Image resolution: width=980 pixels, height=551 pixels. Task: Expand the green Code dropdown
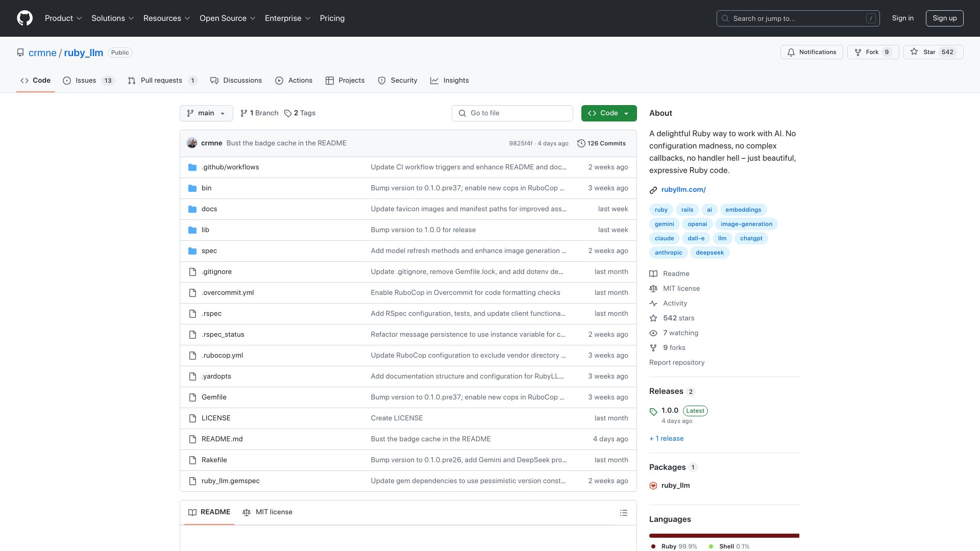point(609,113)
